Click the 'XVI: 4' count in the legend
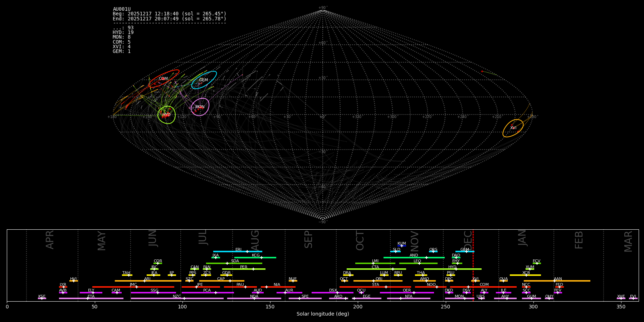Screen dimensions: 644x322 [x=122, y=47]
